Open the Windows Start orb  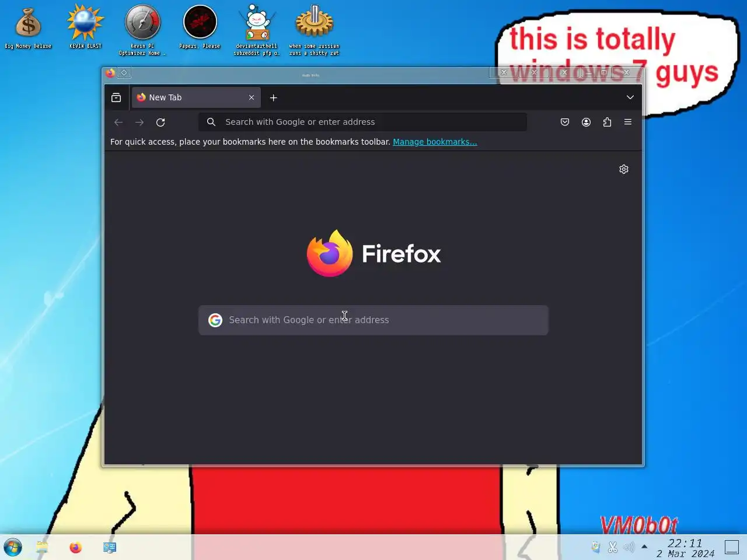click(x=13, y=547)
